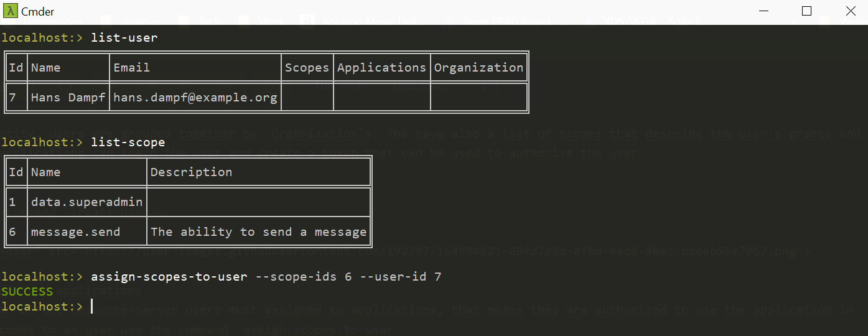Click the 'Id' header in user table
The image size is (868, 336).
tap(16, 68)
